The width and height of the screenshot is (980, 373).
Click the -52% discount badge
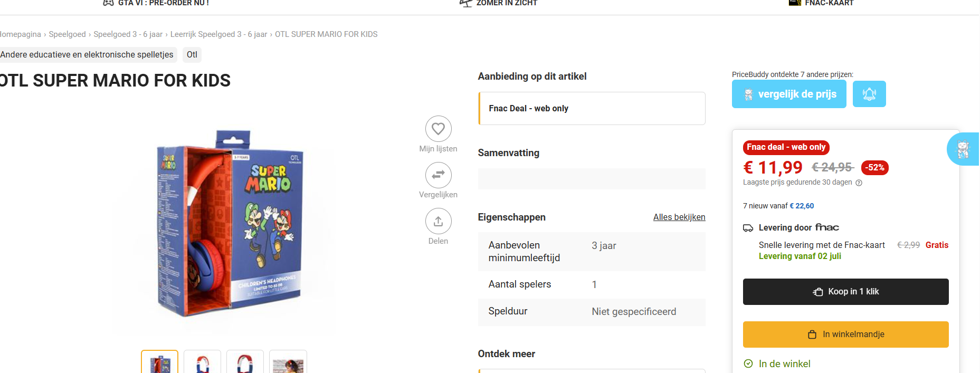[x=874, y=168]
